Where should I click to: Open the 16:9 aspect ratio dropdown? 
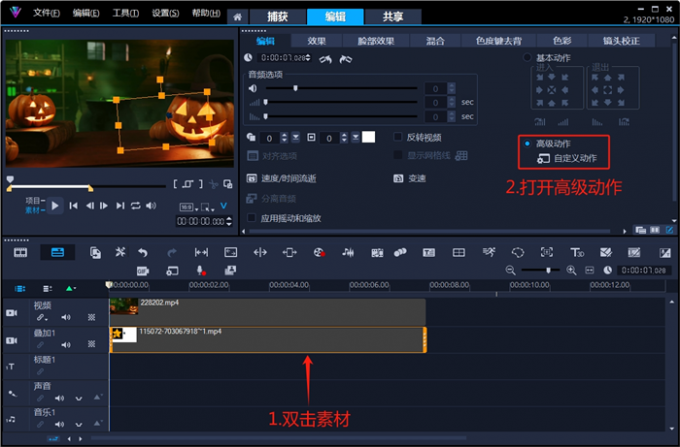pos(189,207)
